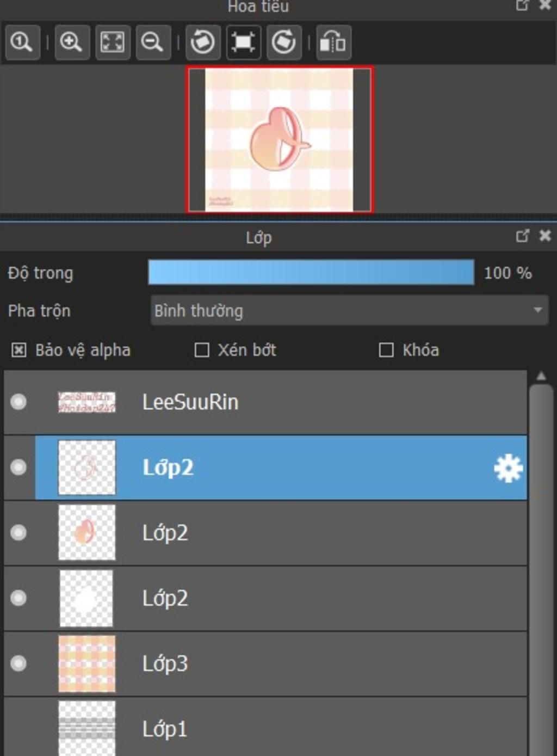Click the zoom in magnifier icon
557x756 pixels.
[71, 42]
